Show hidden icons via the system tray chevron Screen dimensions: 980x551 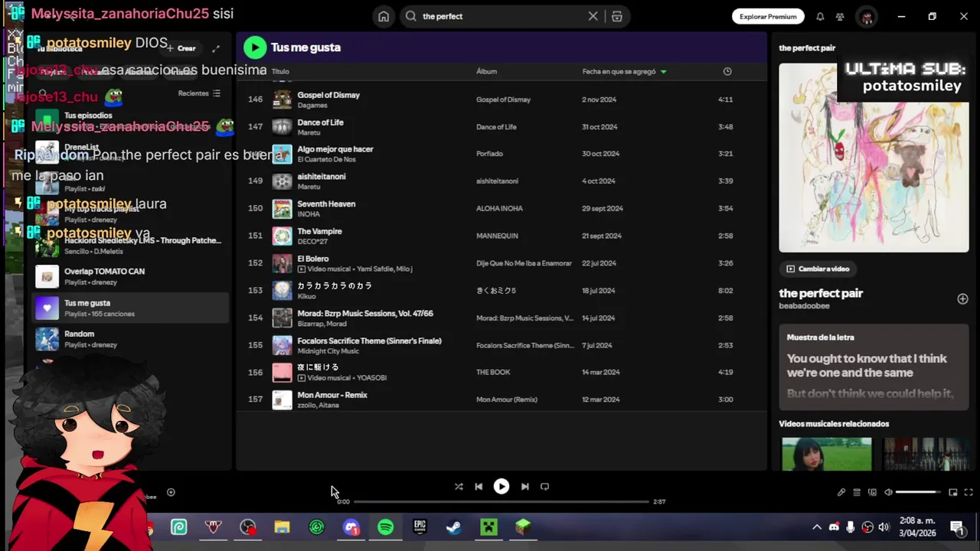[x=817, y=527]
